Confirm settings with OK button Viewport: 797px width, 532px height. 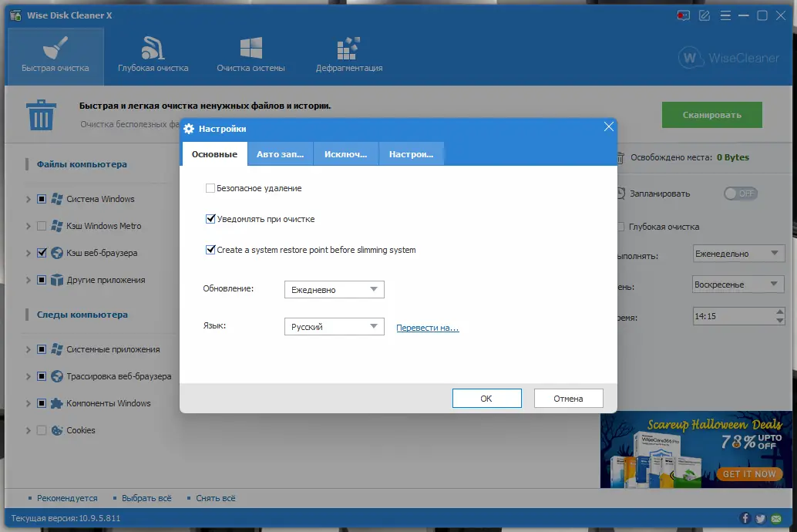(x=487, y=399)
